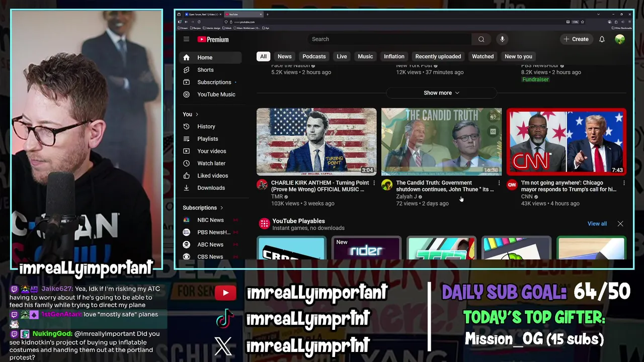Switch to the Open Forum browser tab

[x=203, y=14]
